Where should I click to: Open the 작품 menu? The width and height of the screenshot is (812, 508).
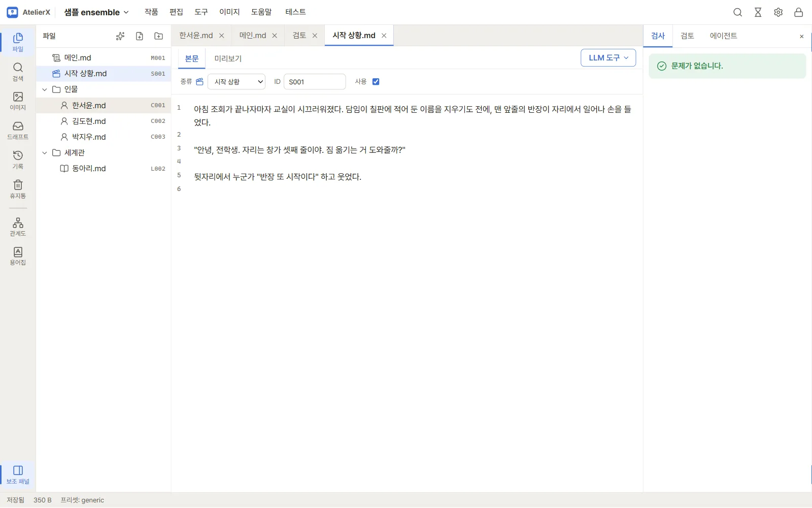[151, 12]
